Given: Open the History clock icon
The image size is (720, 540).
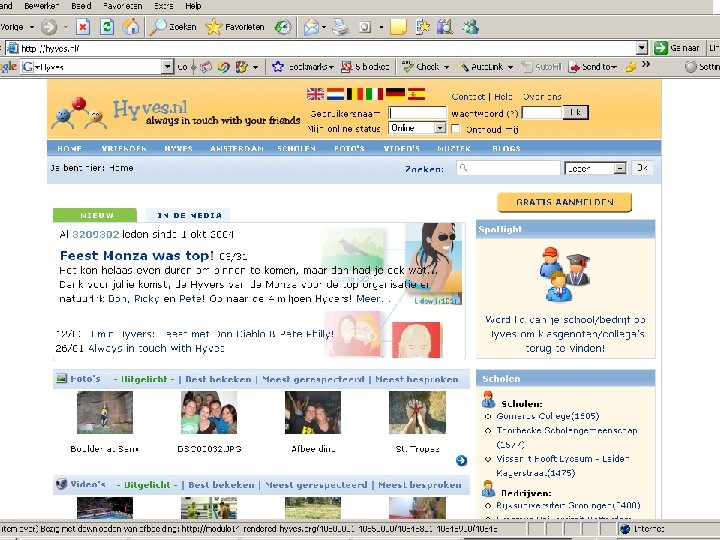Looking at the screenshot, I should tap(283, 27).
